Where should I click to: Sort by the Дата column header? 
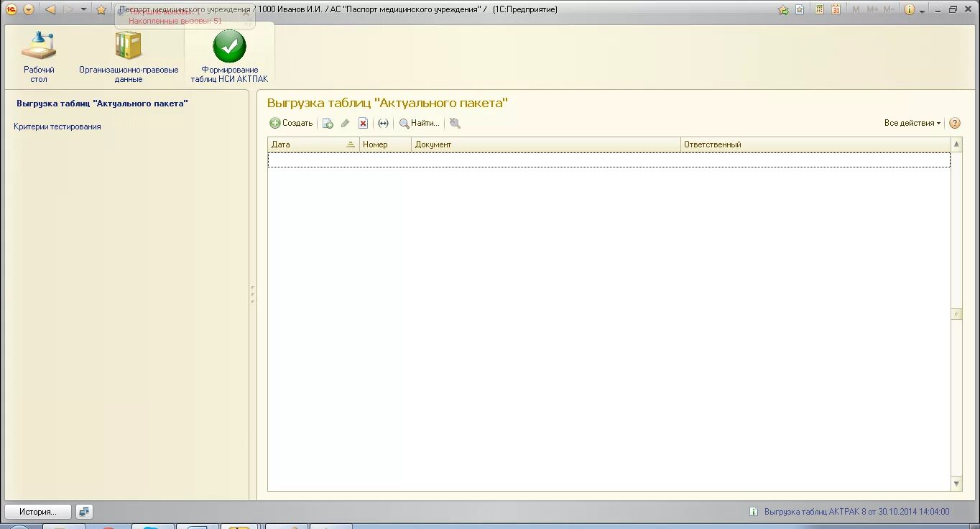click(x=313, y=144)
